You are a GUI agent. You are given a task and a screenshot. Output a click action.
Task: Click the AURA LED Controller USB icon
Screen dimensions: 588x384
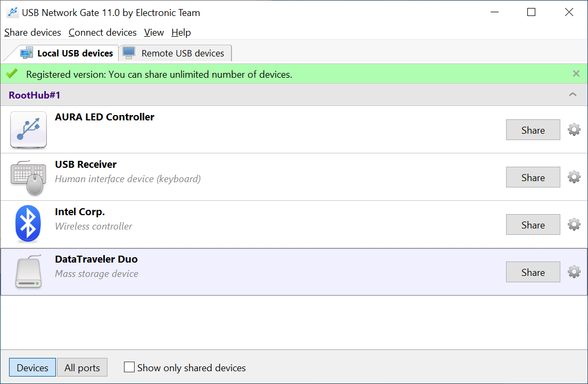[29, 129]
